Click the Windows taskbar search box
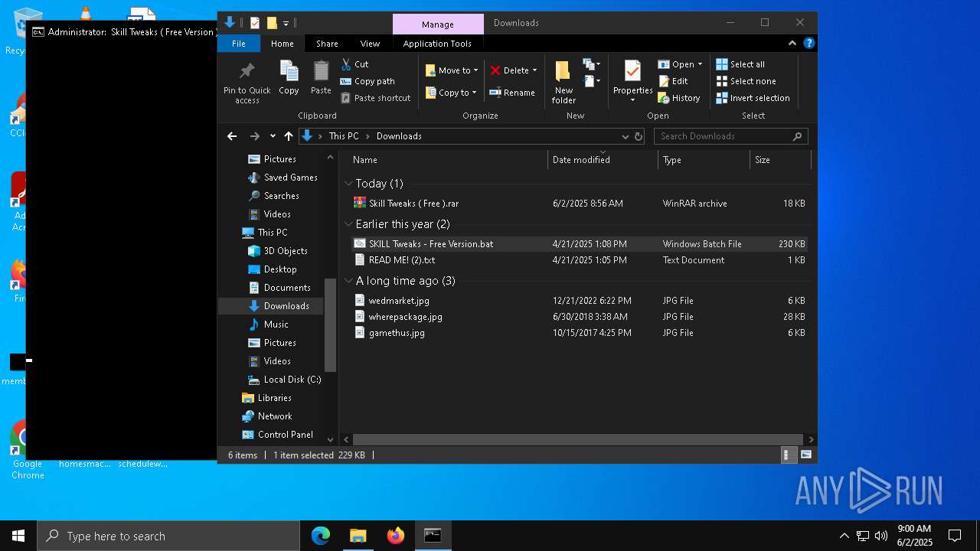 pos(168,536)
